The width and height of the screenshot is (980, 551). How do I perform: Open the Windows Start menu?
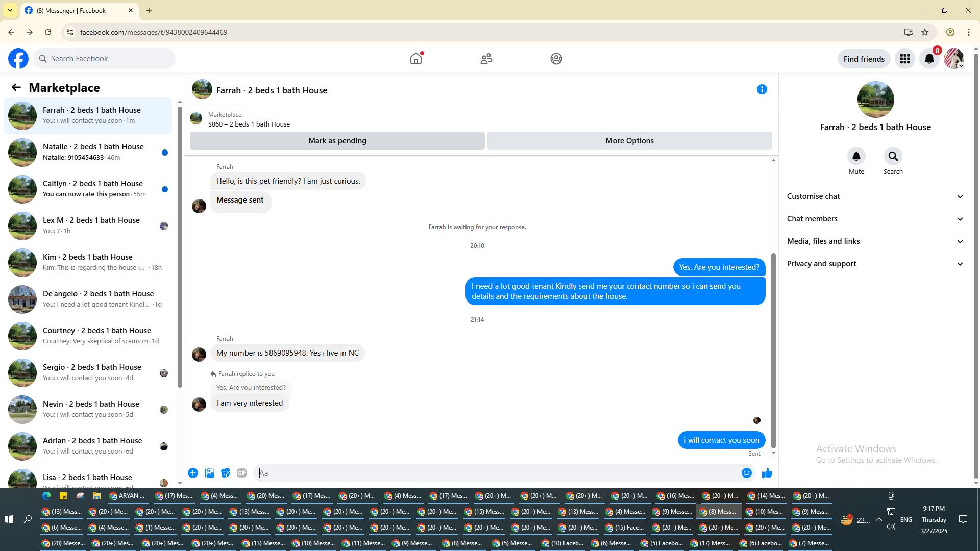[9, 519]
